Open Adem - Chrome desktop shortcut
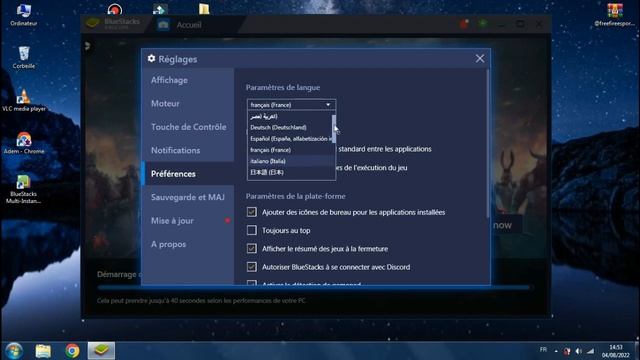The width and height of the screenshot is (640, 360). pos(24,143)
